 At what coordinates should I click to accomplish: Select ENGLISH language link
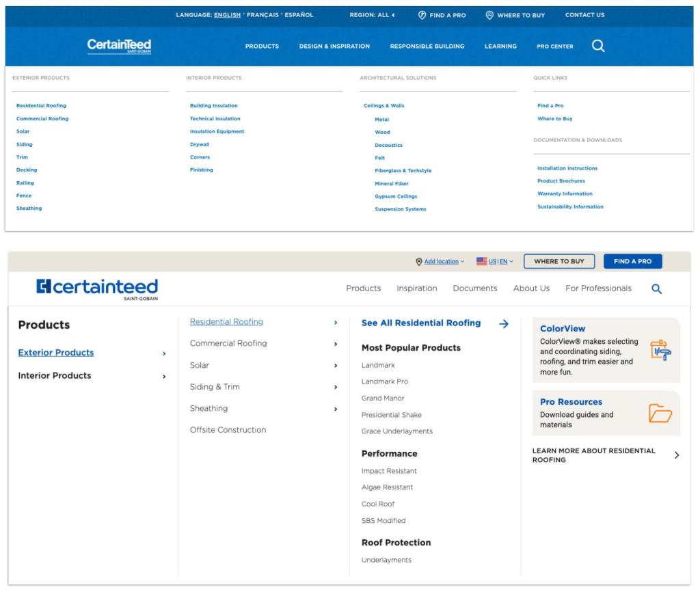click(x=227, y=15)
